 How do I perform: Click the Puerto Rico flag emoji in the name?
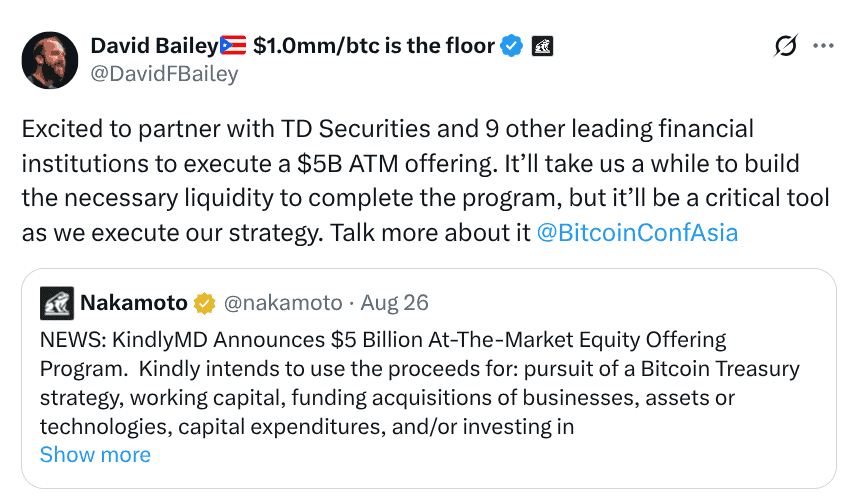[x=233, y=45]
